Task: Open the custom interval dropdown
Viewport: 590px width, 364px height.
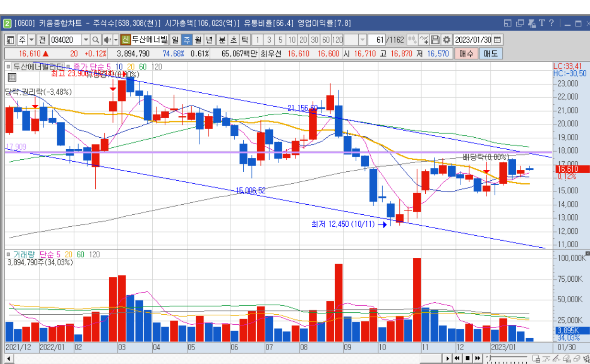Action: 363,40
